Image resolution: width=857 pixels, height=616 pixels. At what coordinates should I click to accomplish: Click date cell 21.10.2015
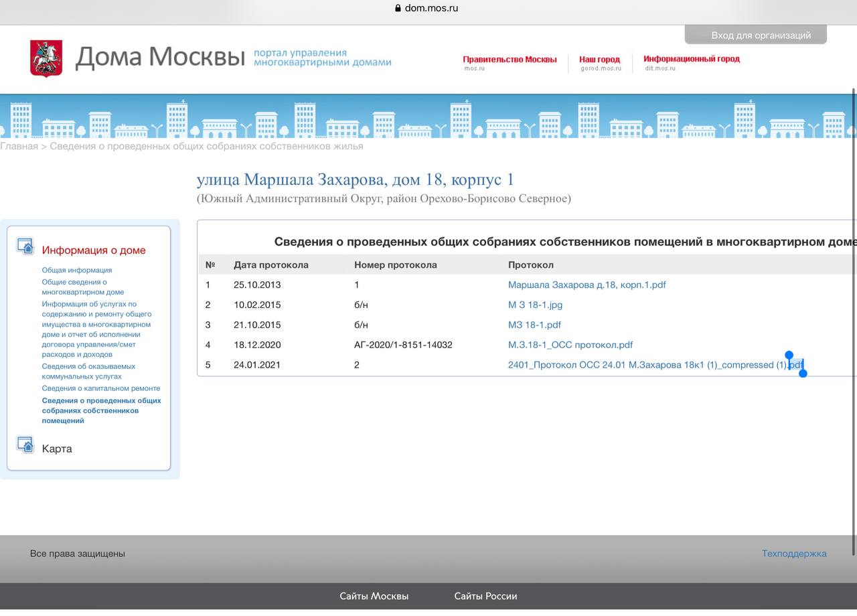tap(257, 325)
